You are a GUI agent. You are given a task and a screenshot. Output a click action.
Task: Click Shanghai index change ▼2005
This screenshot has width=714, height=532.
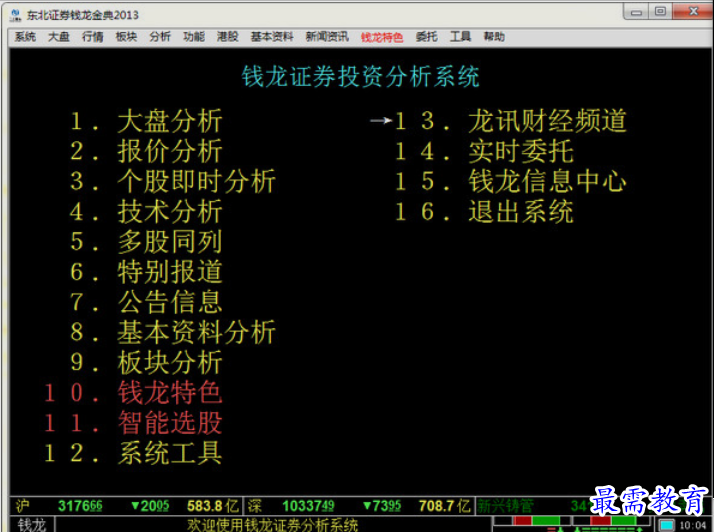point(150,506)
